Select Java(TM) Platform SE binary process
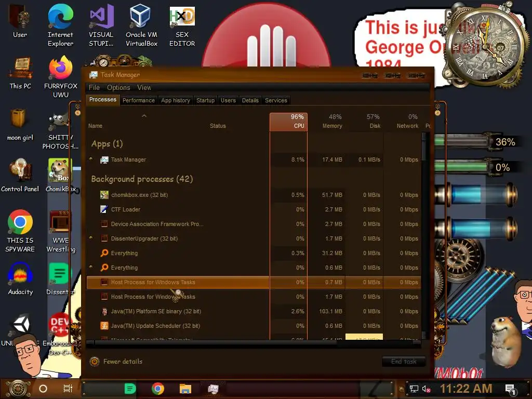 254,311
